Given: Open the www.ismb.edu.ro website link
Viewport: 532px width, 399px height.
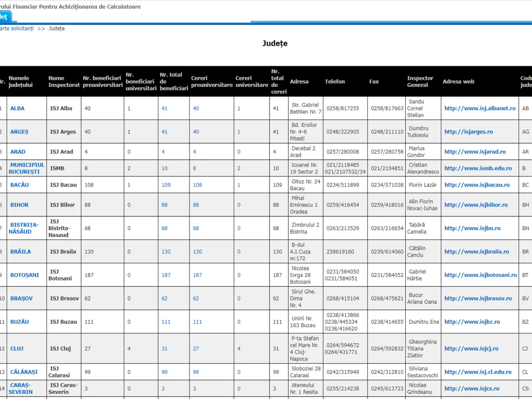Looking at the screenshot, I should [x=478, y=168].
